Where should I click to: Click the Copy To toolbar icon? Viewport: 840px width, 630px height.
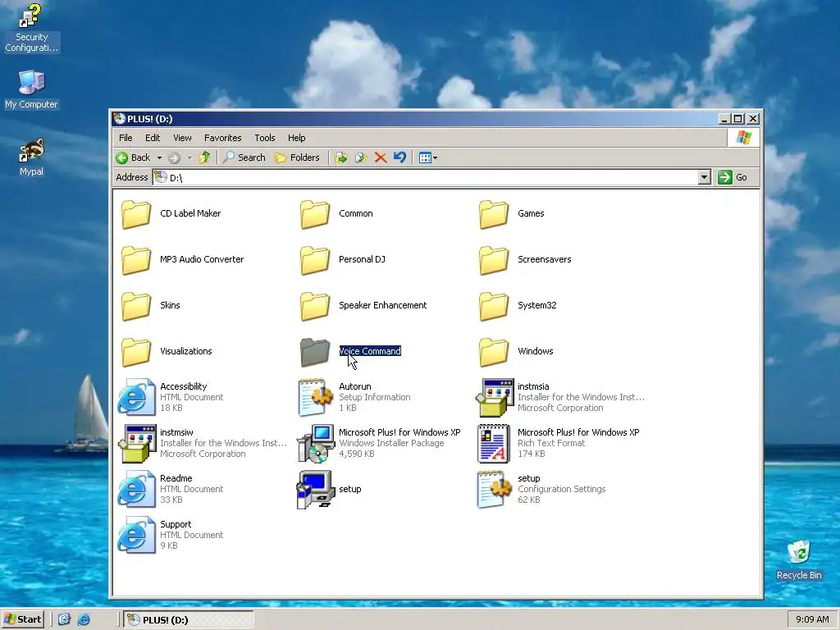[x=361, y=157]
